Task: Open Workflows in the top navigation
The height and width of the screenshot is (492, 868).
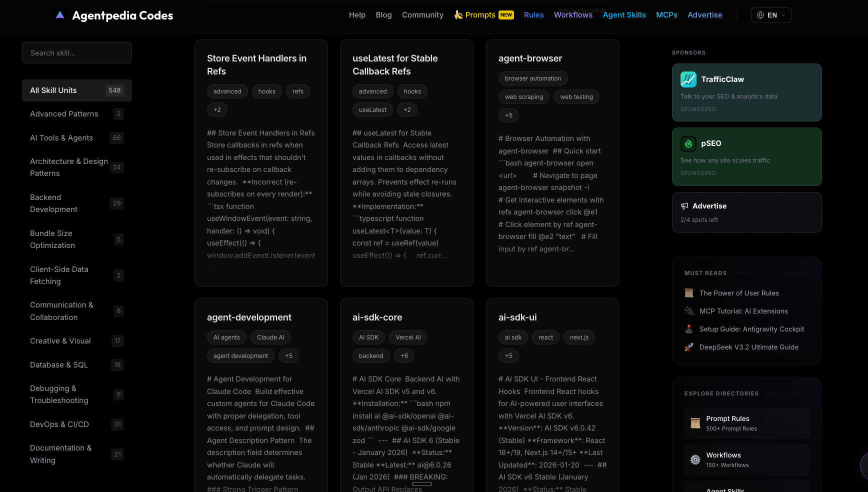Action: click(573, 15)
